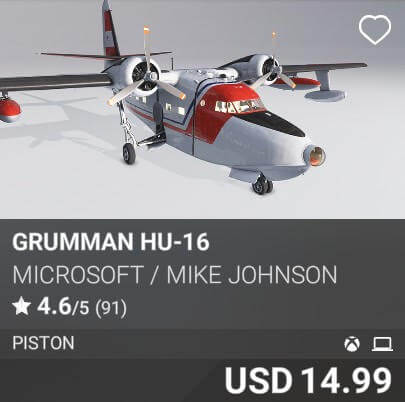Select the Piston category label
This screenshot has height=402, width=405.
coord(43,343)
